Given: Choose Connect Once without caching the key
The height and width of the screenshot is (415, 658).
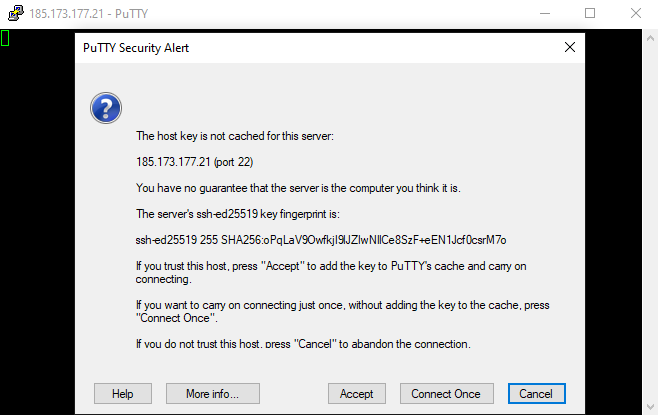Looking at the screenshot, I should click(446, 393).
